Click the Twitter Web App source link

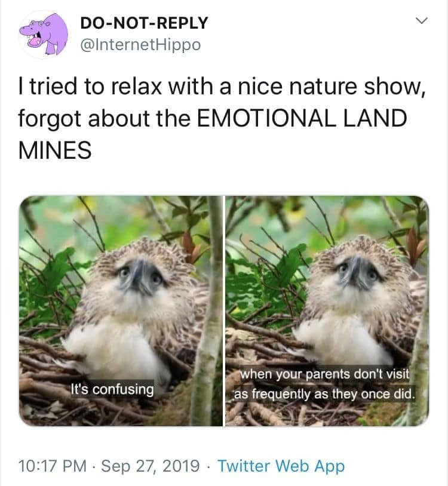pos(281,466)
